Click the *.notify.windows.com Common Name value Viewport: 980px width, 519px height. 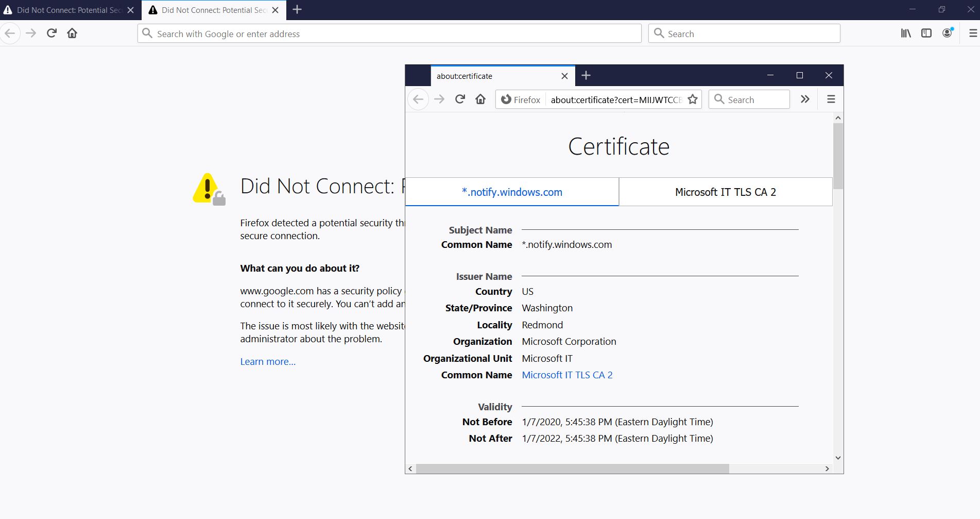tap(567, 245)
